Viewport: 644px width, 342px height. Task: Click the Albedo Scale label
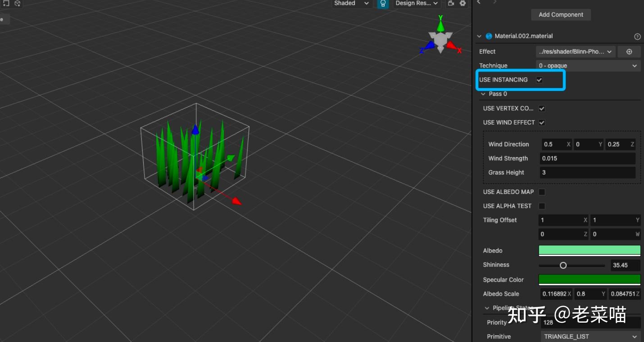point(501,294)
